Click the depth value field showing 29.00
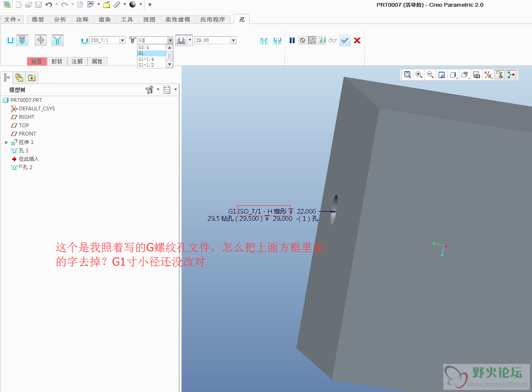This screenshot has width=532, height=392. coord(212,40)
